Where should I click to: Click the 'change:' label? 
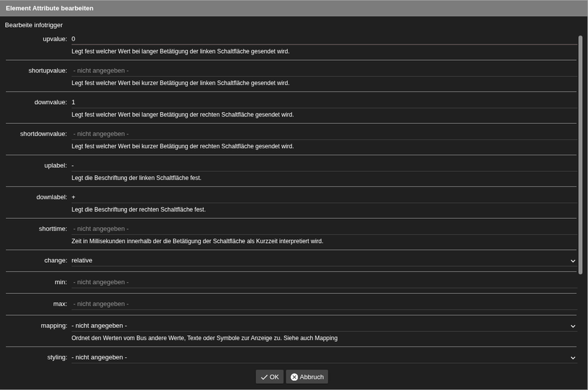point(55,260)
